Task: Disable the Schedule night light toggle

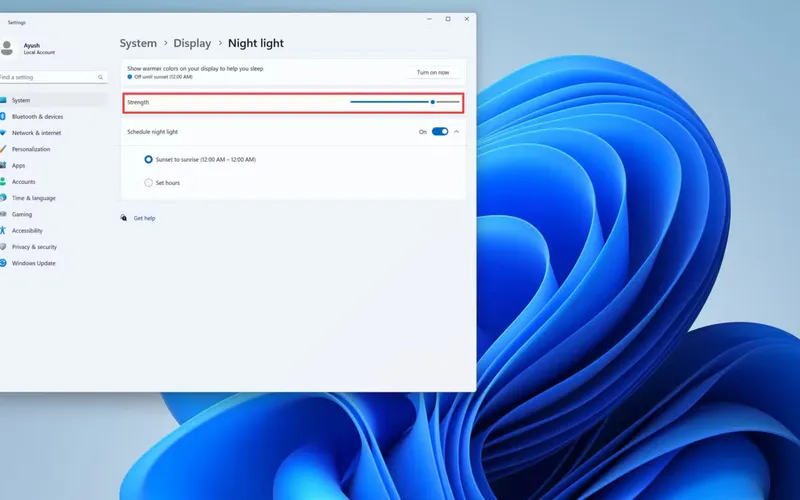Action: coord(440,131)
